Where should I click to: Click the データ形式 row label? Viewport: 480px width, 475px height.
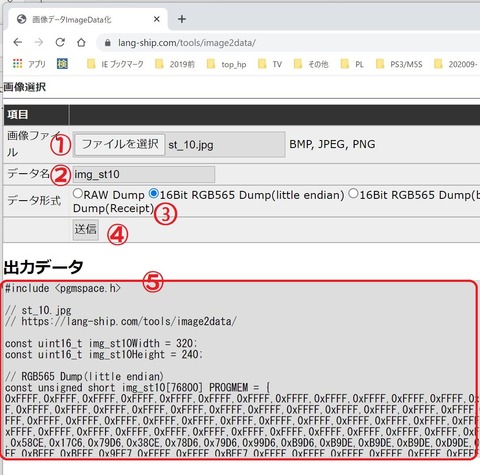(x=34, y=201)
